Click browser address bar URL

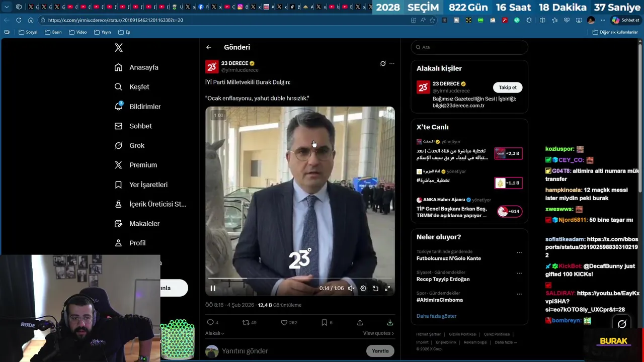[116, 20]
